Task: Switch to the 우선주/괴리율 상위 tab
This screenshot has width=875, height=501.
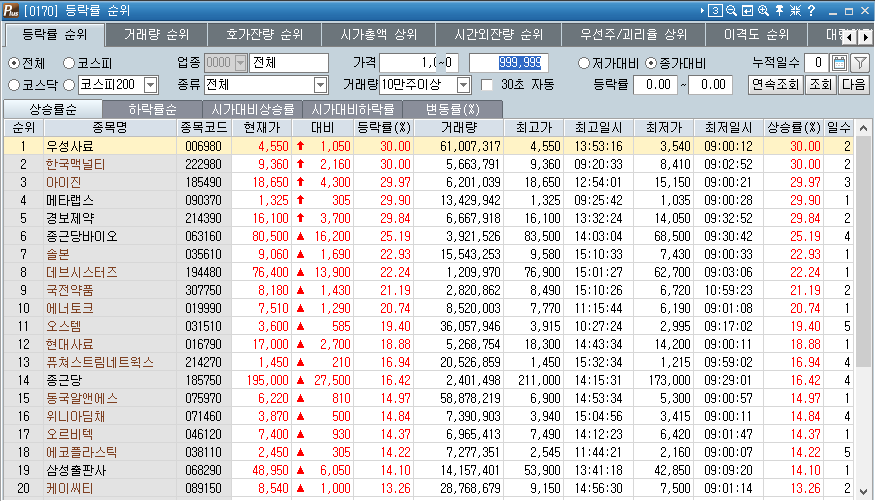Action: pyautogui.click(x=633, y=35)
